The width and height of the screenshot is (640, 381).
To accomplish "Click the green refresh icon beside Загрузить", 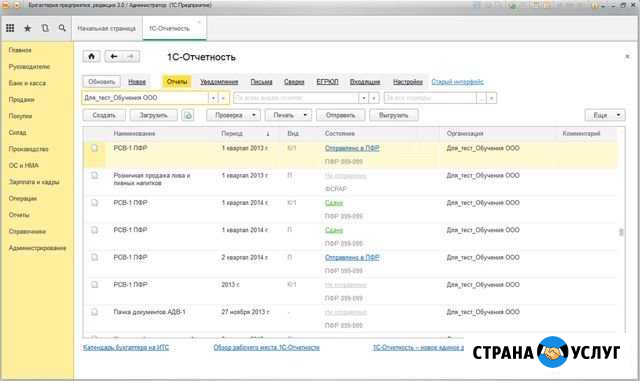I will (188, 116).
